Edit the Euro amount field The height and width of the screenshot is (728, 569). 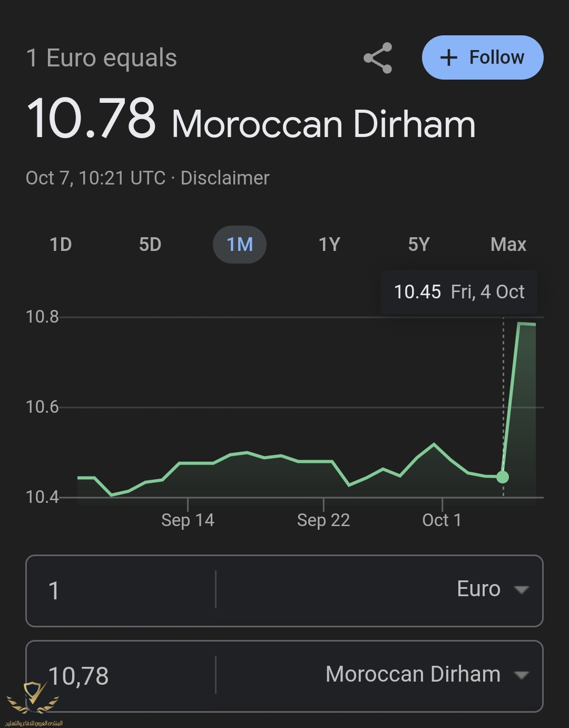[x=121, y=590]
